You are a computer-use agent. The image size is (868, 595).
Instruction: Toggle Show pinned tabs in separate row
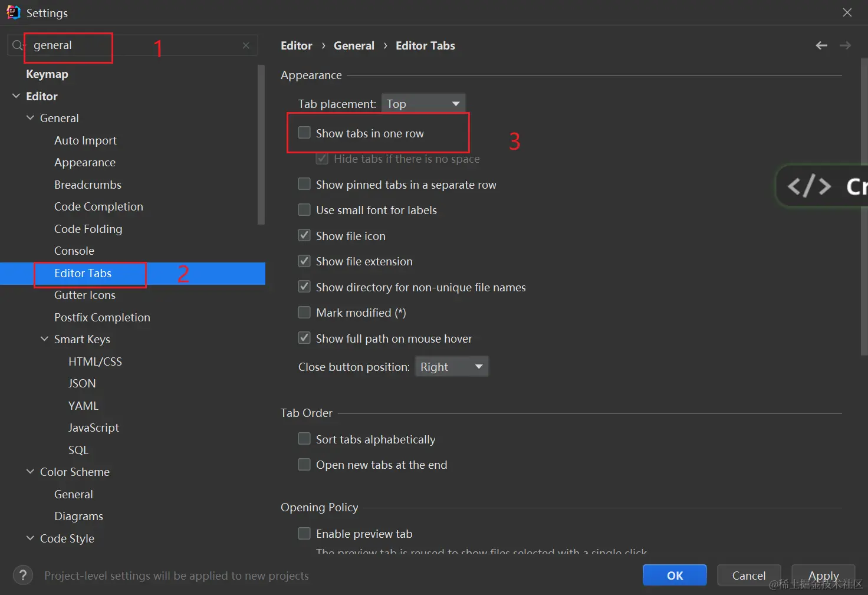304,184
